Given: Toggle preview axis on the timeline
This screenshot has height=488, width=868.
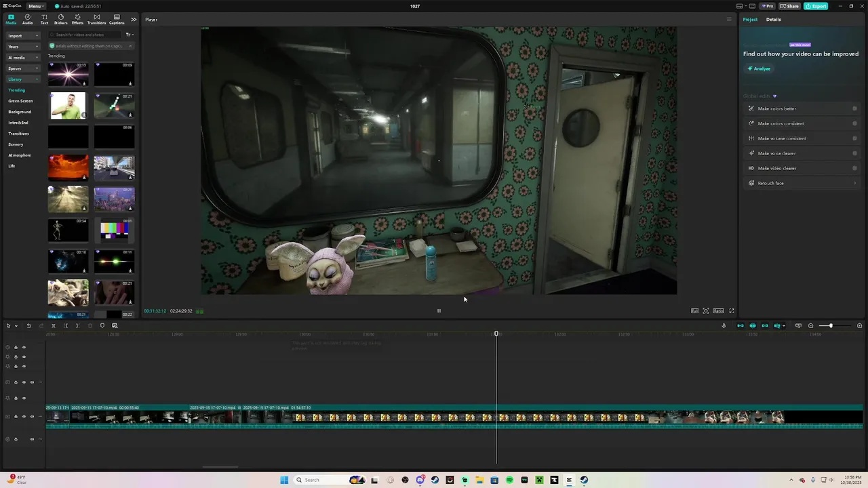Looking at the screenshot, I should click(777, 326).
